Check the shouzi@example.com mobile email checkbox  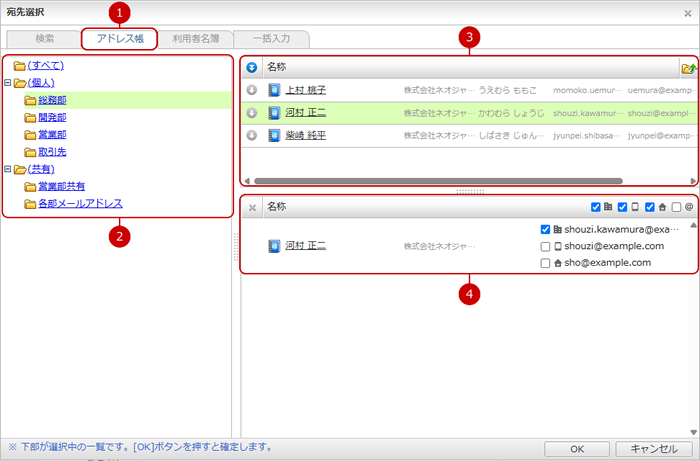(x=545, y=246)
